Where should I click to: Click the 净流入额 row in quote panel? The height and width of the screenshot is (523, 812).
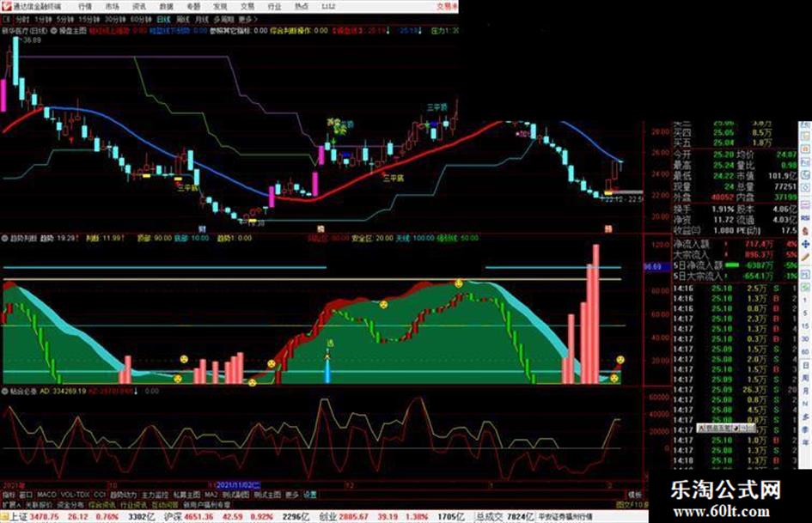click(x=735, y=243)
